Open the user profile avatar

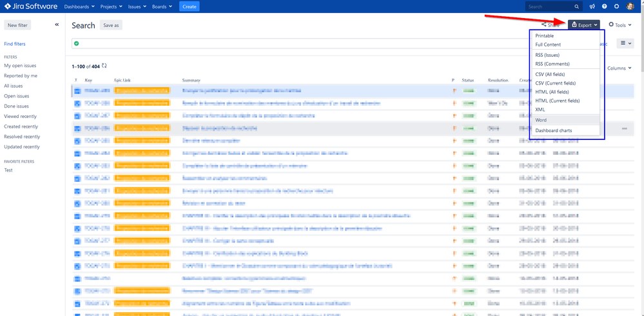tap(630, 6)
